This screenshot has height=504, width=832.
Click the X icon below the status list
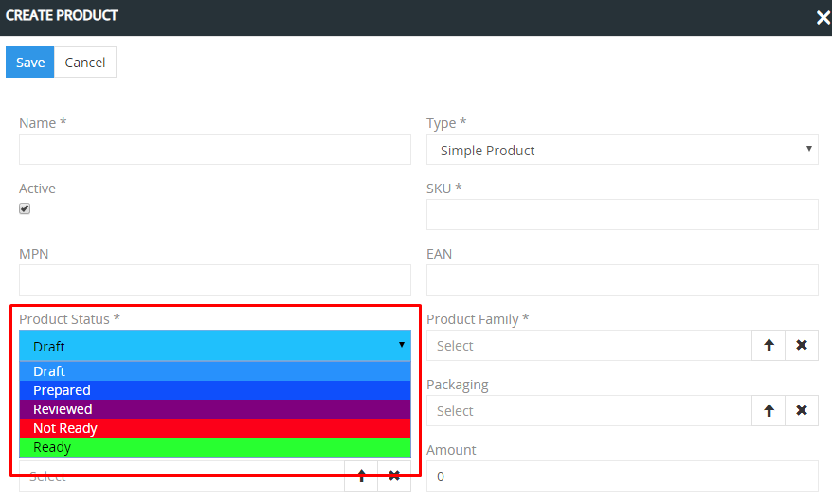pyautogui.click(x=394, y=477)
